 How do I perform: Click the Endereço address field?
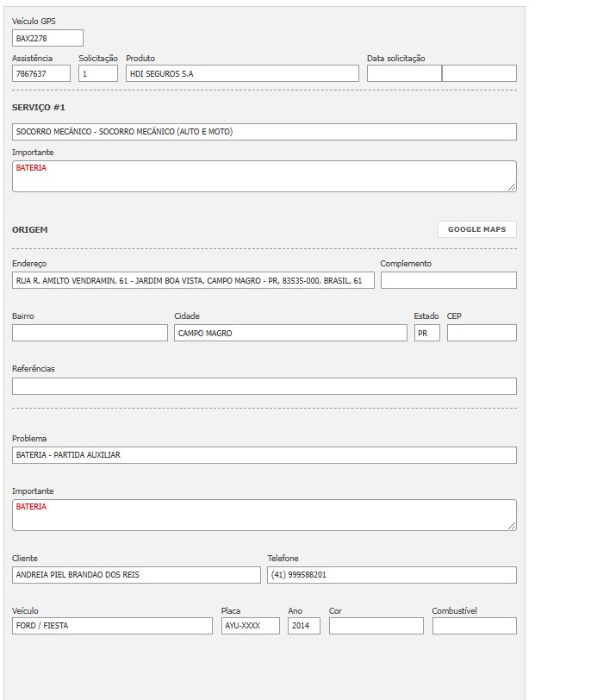pyautogui.click(x=193, y=281)
